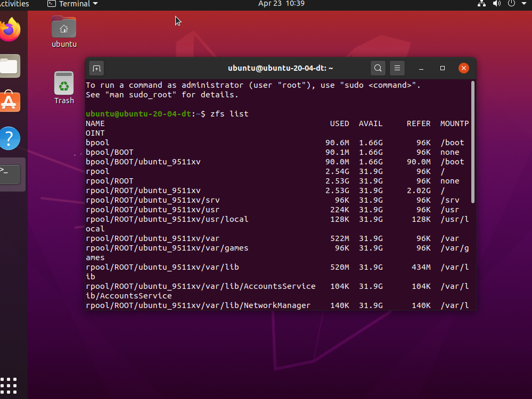Open the clock calendar Apr 23 10:39
Viewport: 532px width, 399px height.
[281, 4]
